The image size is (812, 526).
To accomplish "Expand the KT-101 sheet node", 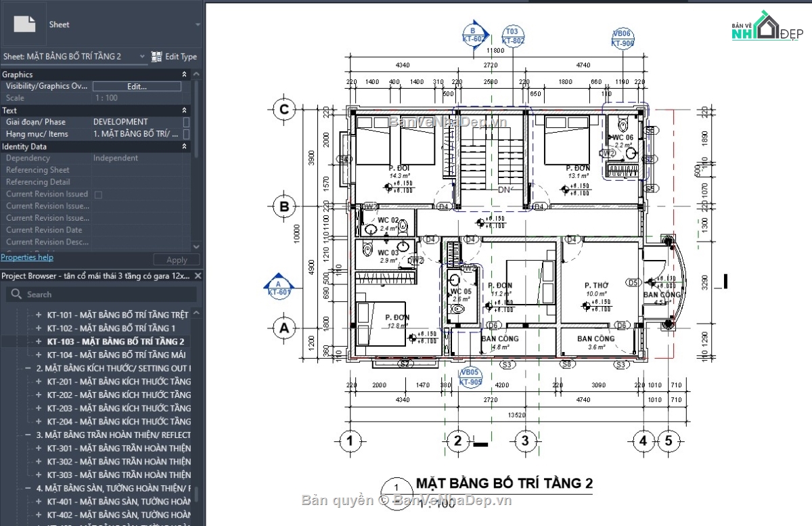I will coord(39,315).
